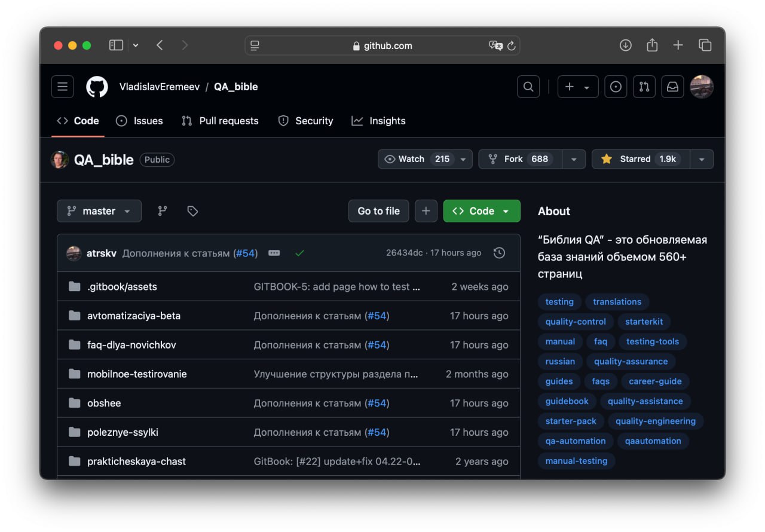
Task: Click the Safari reader page icon in address bar
Action: 255,45
